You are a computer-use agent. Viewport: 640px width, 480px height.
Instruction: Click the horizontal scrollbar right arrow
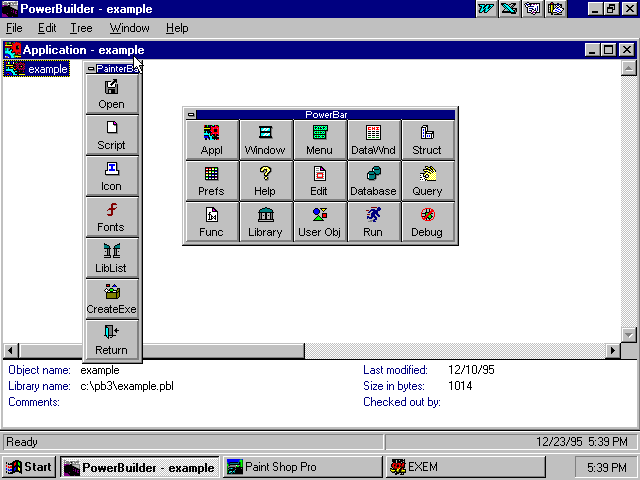613,351
